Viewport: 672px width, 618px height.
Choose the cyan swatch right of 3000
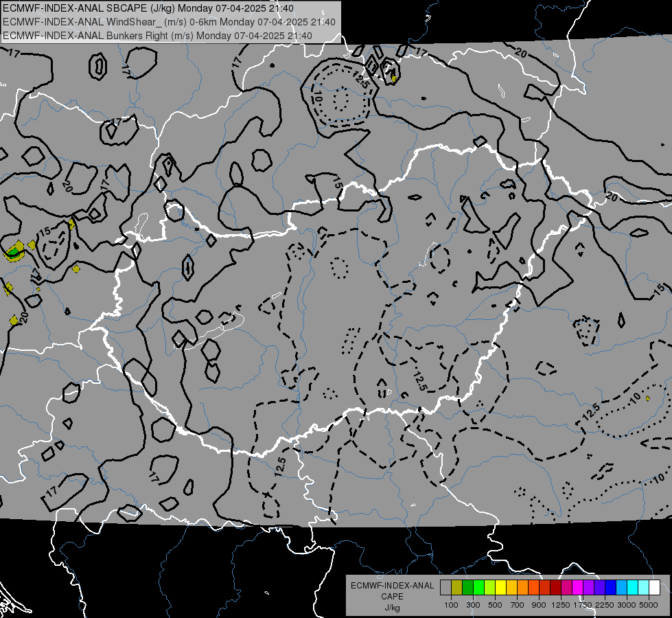tap(633, 588)
